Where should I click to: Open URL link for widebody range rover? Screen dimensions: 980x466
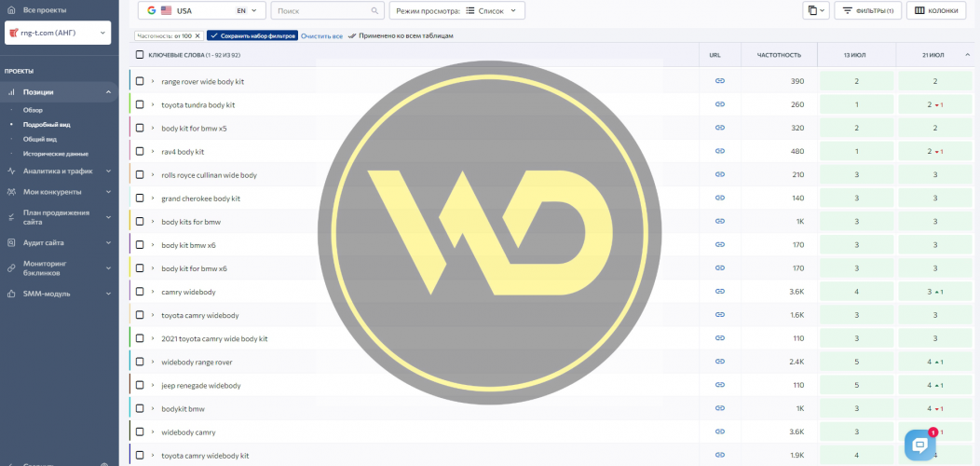[719, 362]
